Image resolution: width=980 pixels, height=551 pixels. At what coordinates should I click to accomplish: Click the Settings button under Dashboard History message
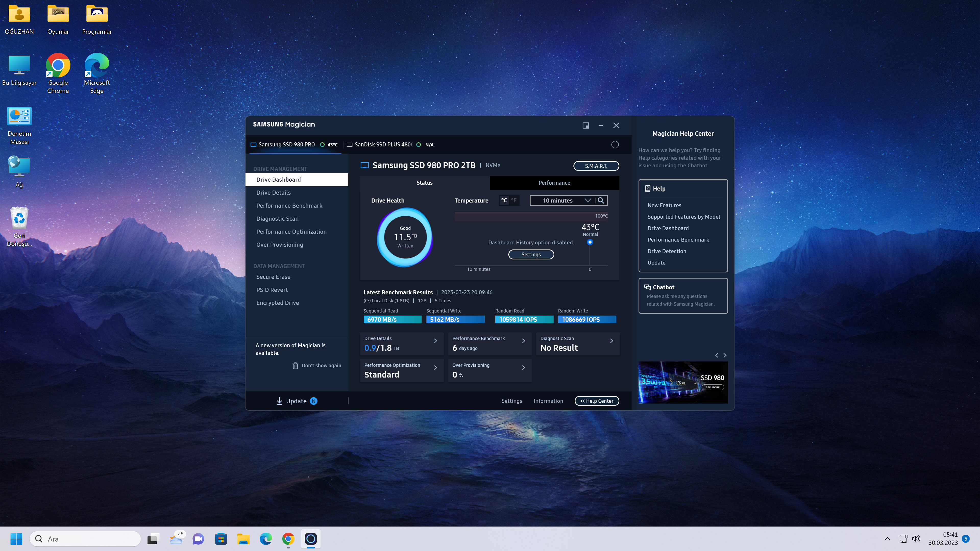531,254
